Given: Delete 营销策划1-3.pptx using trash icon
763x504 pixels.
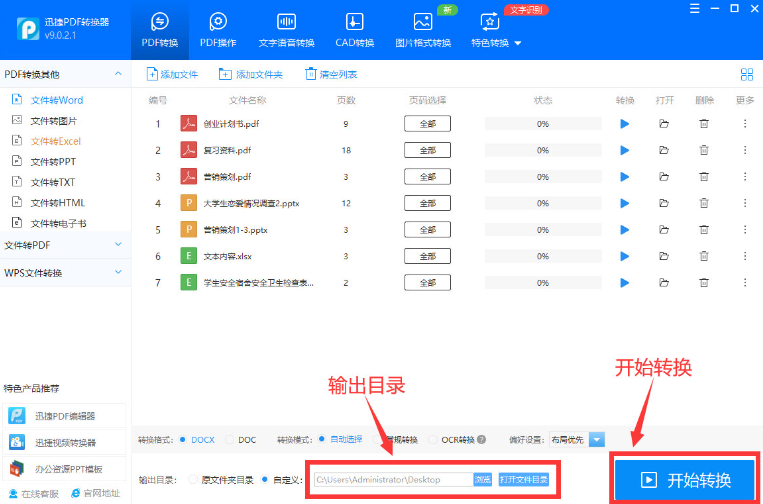Looking at the screenshot, I should 704,230.
